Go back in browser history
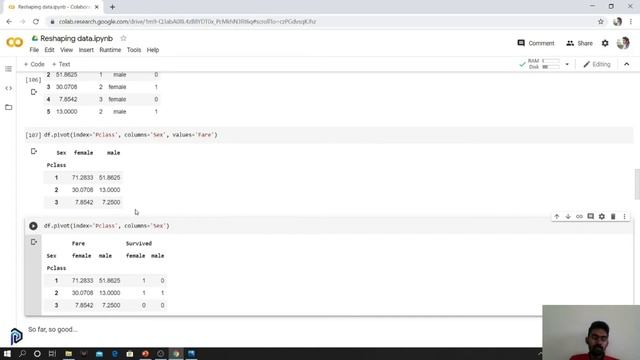Viewport: 640px width, 360px height. tap(9, 22)
